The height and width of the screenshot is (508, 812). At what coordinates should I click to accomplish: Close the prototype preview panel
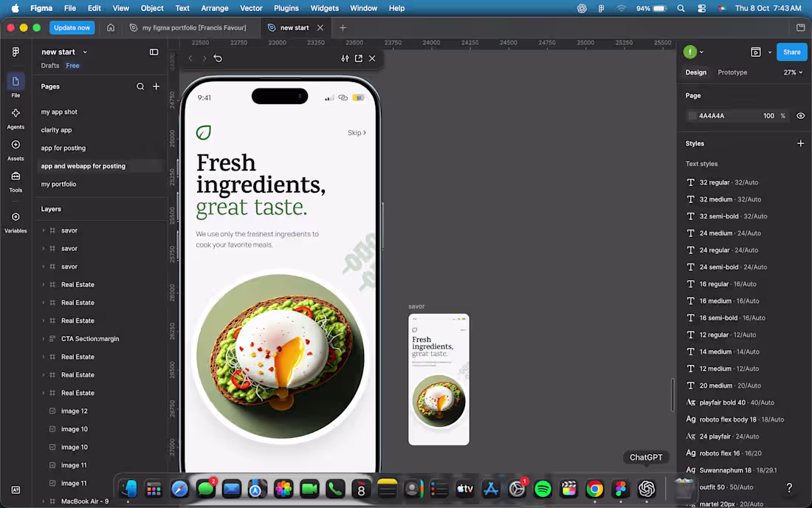coord(372,58)
